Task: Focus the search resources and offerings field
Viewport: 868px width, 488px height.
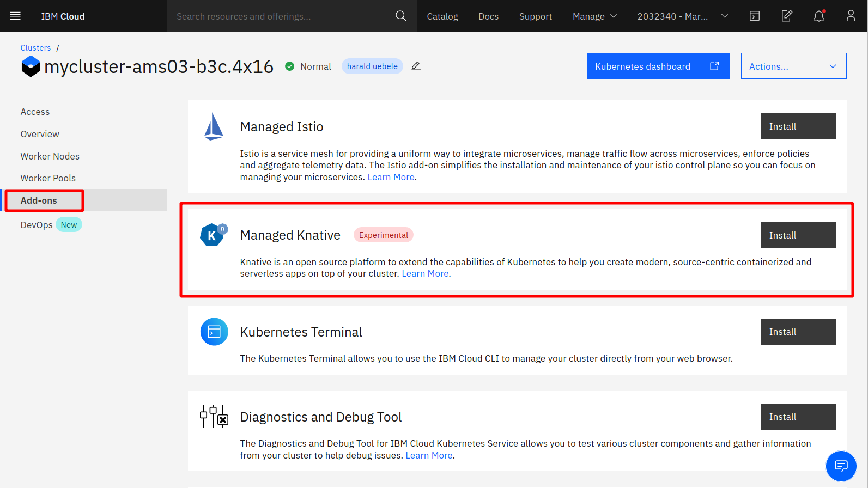Action: (x=281, y=16)
